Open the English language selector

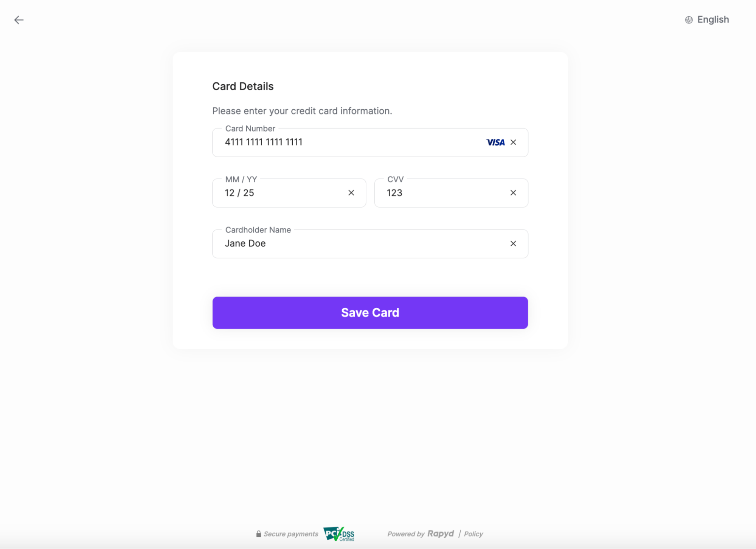pyautogui.click(x=713, y=19)
